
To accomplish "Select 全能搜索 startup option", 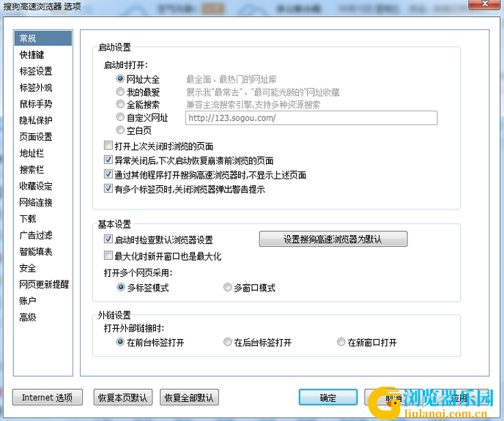I will 120,104.
